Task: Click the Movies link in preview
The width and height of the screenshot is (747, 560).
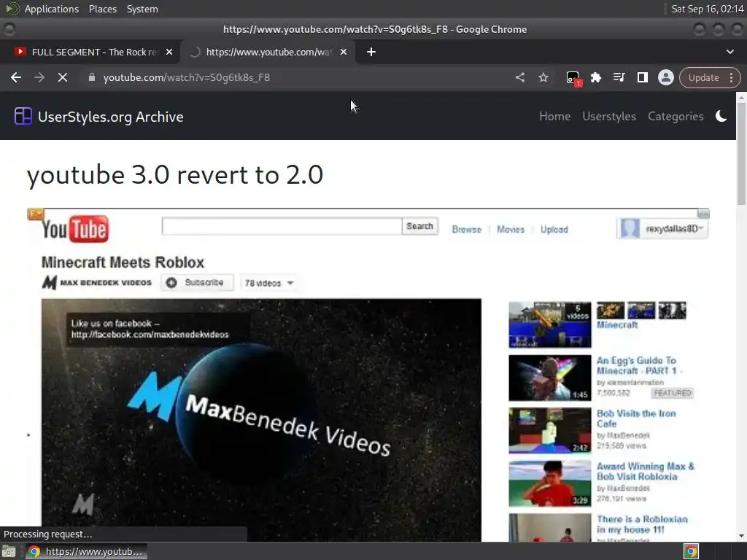Action: [x=510, y=230]
